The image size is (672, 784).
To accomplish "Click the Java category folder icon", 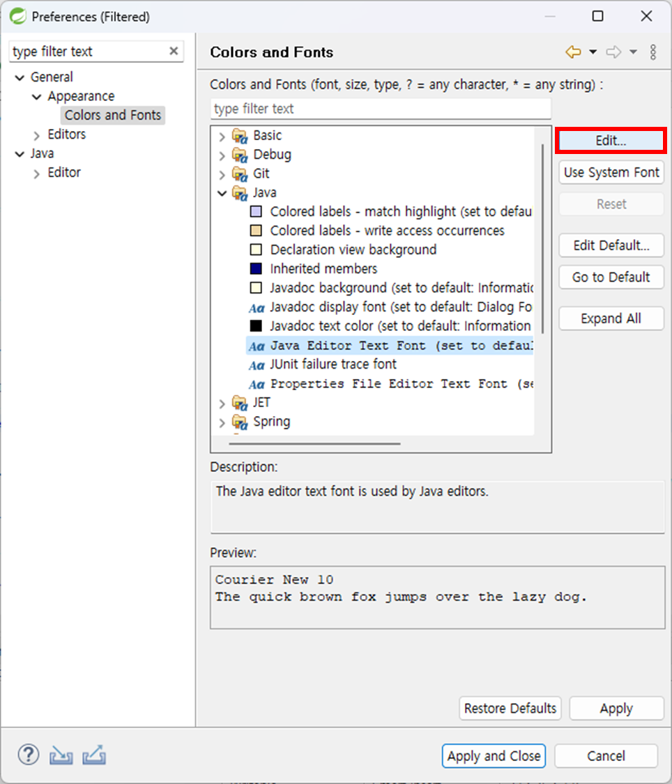I will [x=240, y=193].
